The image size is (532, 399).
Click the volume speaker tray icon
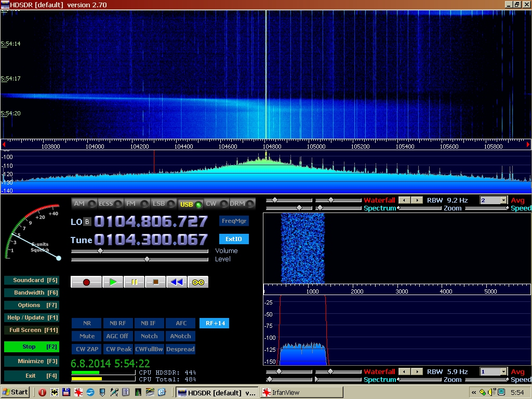pos(491,393)
